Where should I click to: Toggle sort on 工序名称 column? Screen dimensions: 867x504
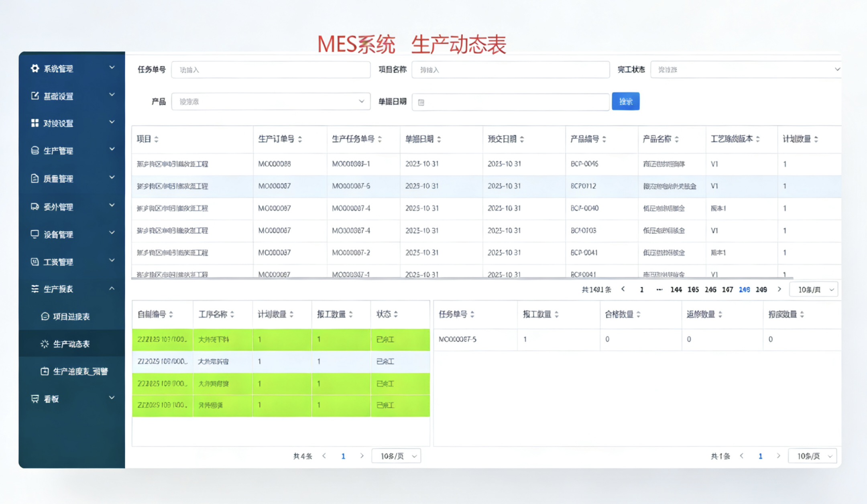[x=232, y=314]
